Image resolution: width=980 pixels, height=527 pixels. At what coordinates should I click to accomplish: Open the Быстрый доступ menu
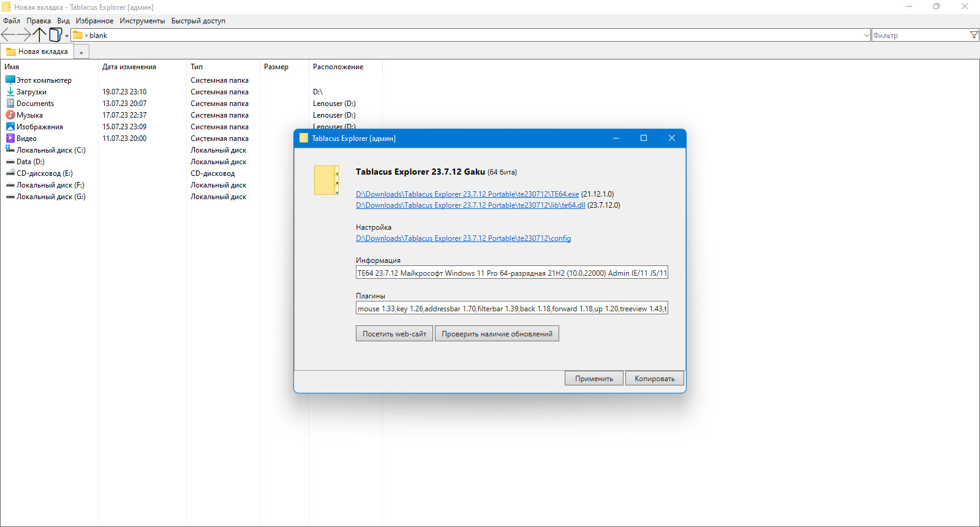click(x=198, y=21)
